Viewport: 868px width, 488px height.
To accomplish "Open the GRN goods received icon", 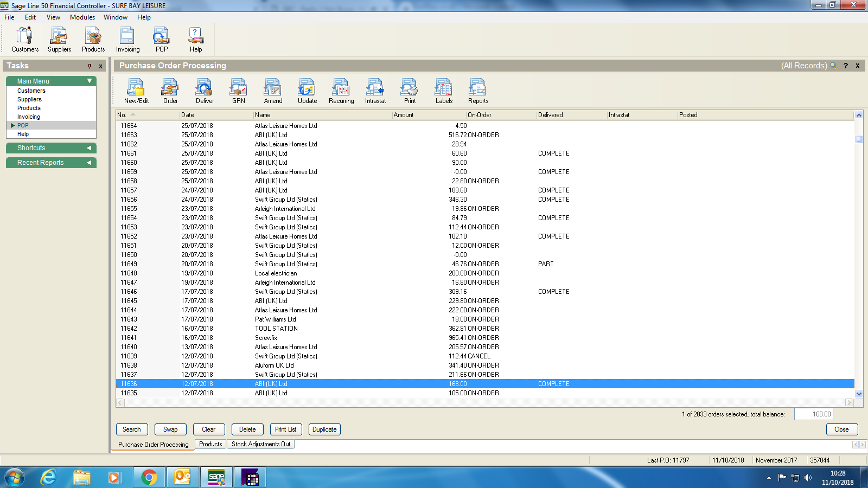I will (239, 91).
